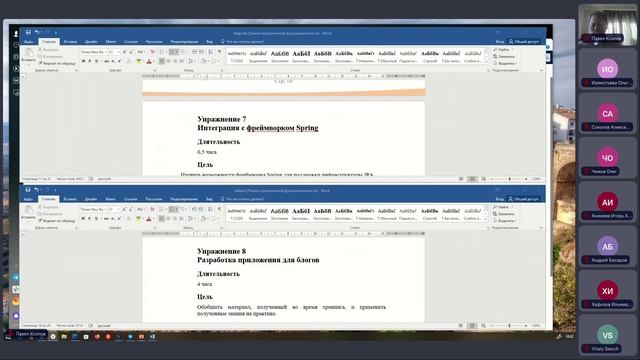Image resolution: width=640 pixels, height=360 pixels.
Task: Open File Explorer folder icon on taskbar
Action: coord(64,337)
